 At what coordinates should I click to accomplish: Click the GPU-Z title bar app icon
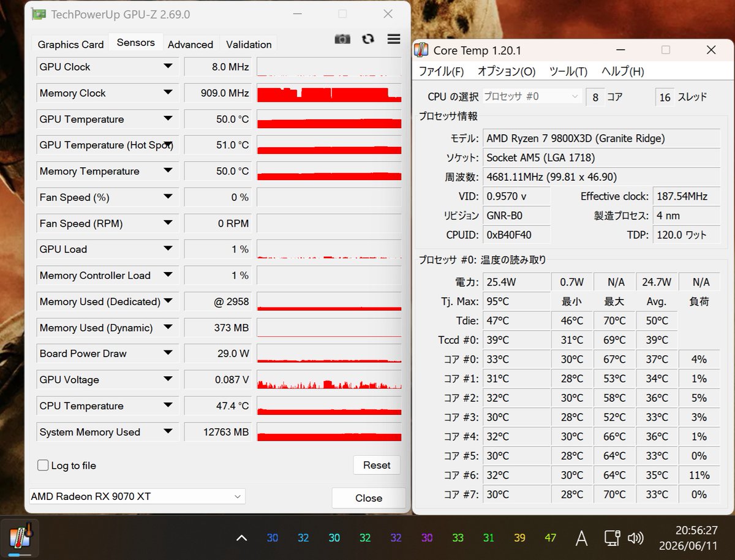[38, 13]
